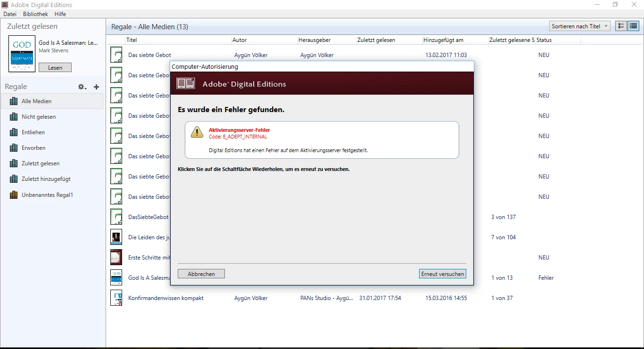Click the 7 von 104 page count
This screenshot has width=644, height=349.
point(504,237)
